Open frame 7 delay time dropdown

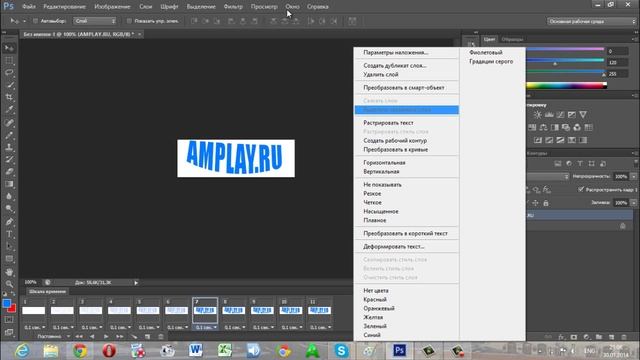[x=215, y=327]
